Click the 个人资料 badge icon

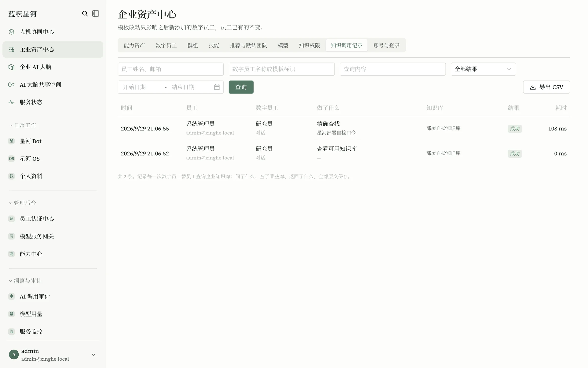click(x=12, y=176)
